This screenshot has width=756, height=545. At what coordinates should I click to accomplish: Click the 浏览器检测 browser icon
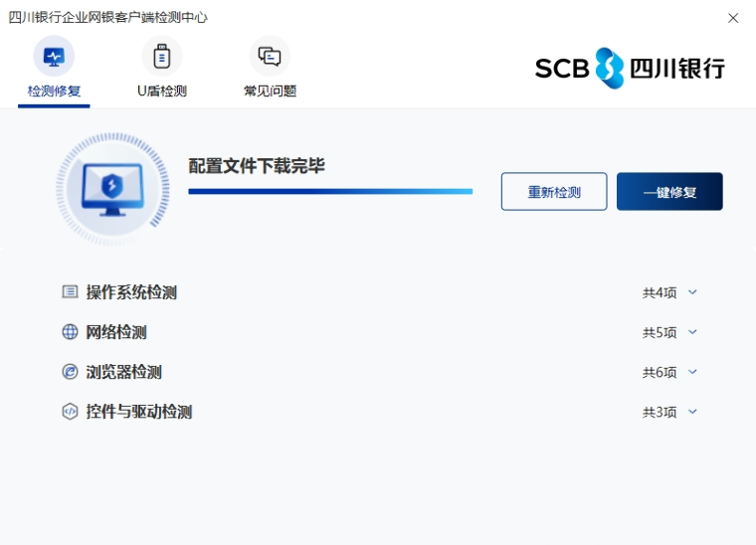pos(70,372)
